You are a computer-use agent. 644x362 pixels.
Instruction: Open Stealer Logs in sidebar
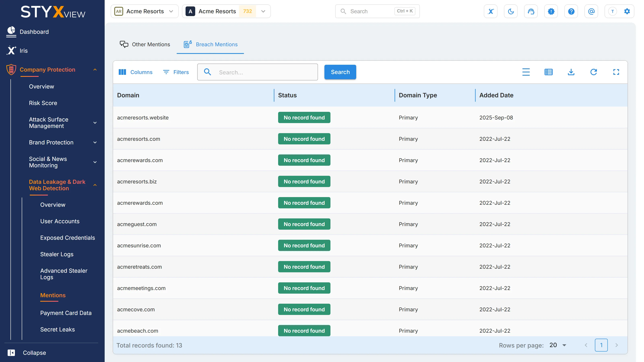(57, 254)
